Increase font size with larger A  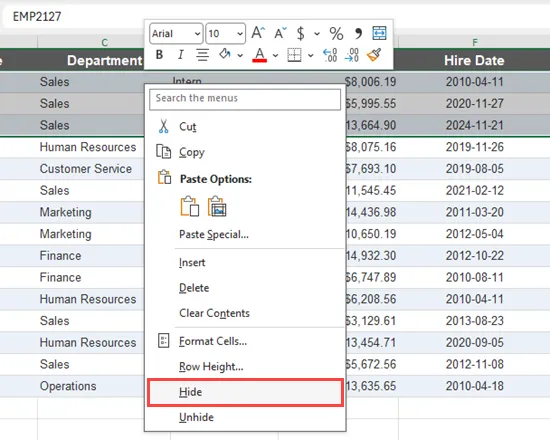click(258, 33)
